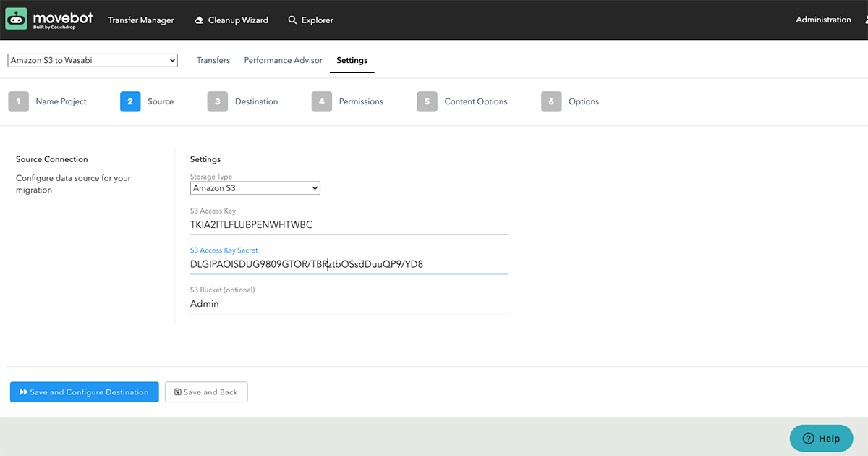Open the Transfer Manager menu
Screen dimensions: 868x456
click(x=141, y=20)
